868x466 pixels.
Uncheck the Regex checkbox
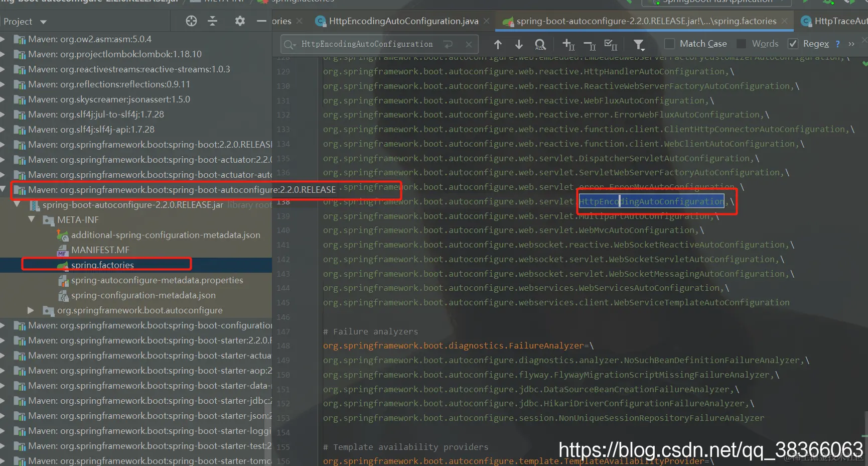[793, 44]
